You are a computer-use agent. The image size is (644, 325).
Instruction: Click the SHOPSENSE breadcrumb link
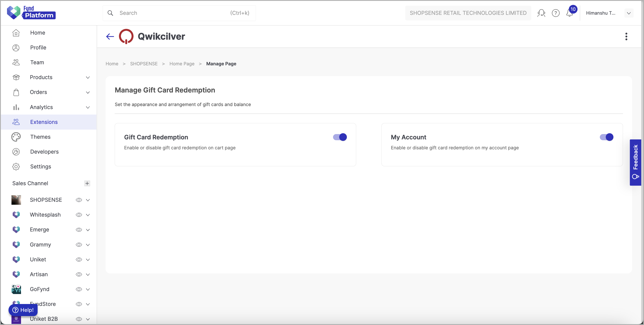pyautogui.click(x=144, y=64)
